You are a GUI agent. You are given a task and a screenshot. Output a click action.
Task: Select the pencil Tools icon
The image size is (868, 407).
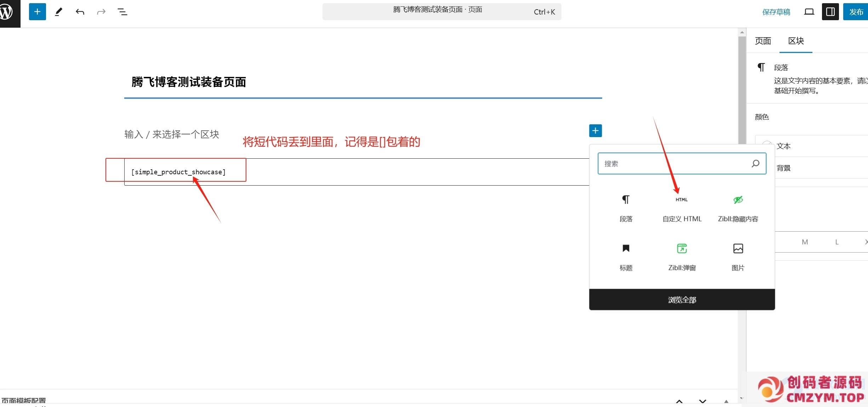[59, 12]
